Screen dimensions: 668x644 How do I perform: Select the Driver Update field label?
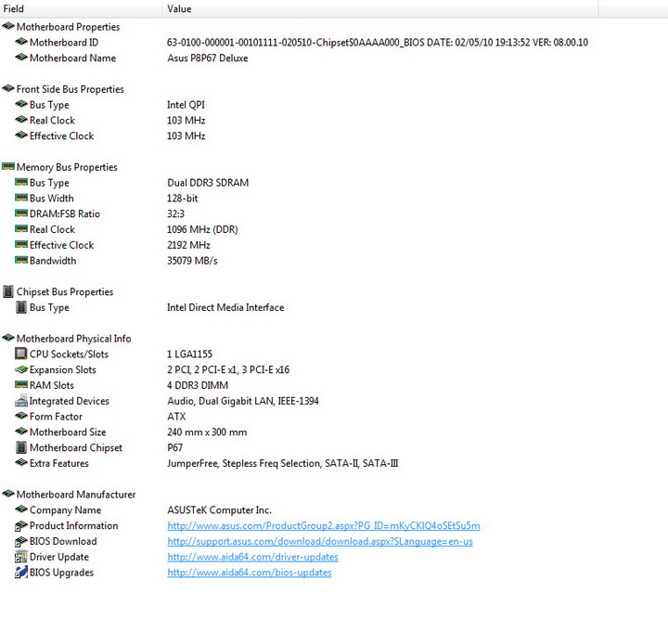pos(59,557)
